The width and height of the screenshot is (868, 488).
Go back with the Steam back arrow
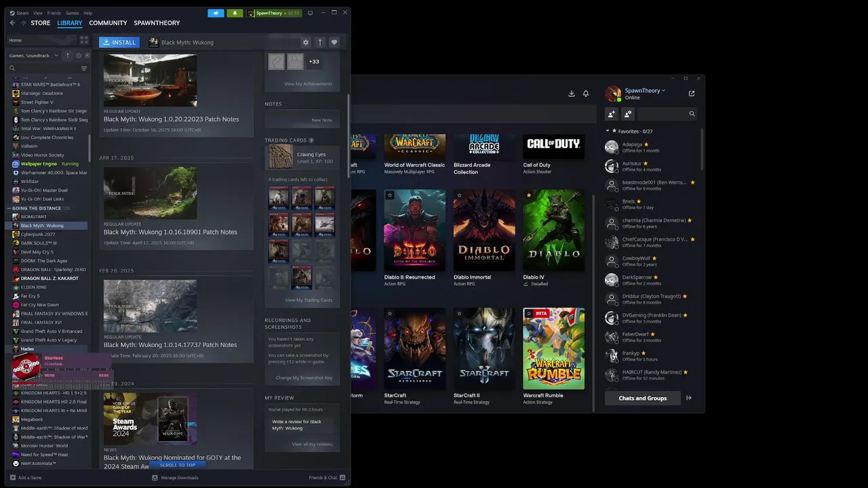pos(12,23)
